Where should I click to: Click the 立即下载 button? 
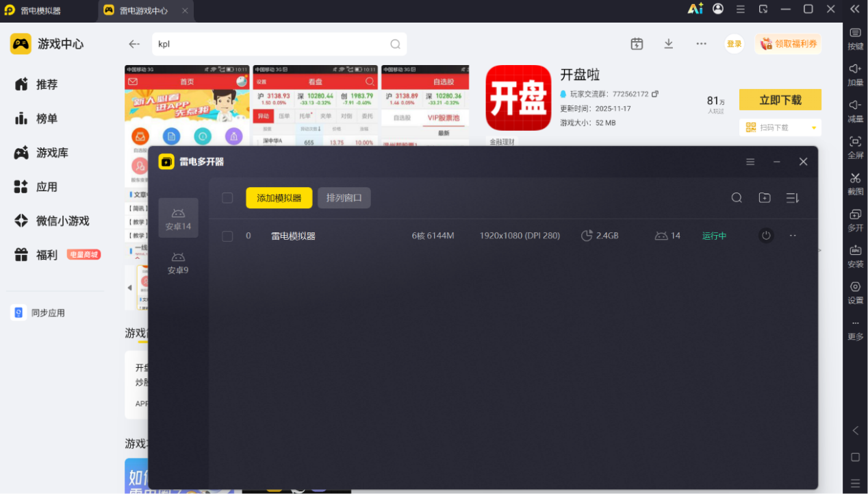[x=780, y=99]
